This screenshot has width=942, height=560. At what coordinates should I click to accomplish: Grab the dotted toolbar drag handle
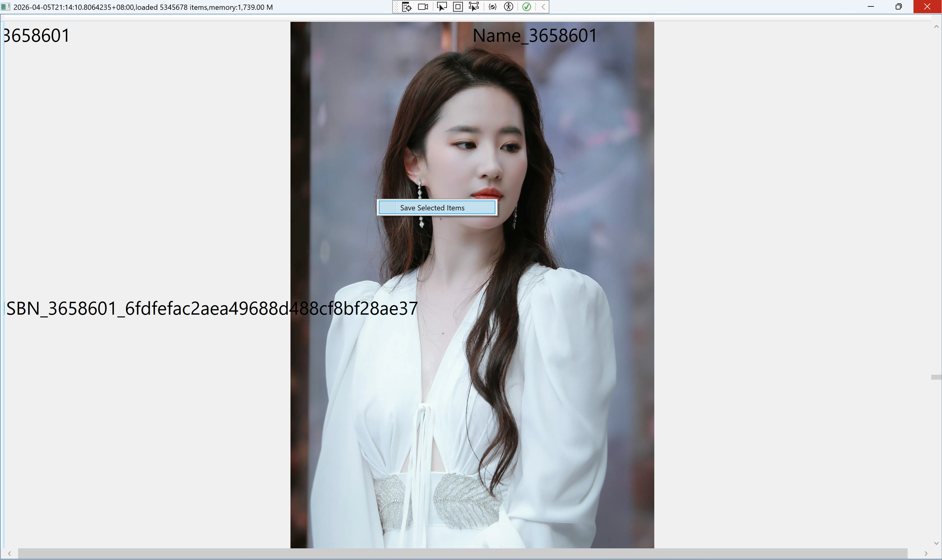396,7
